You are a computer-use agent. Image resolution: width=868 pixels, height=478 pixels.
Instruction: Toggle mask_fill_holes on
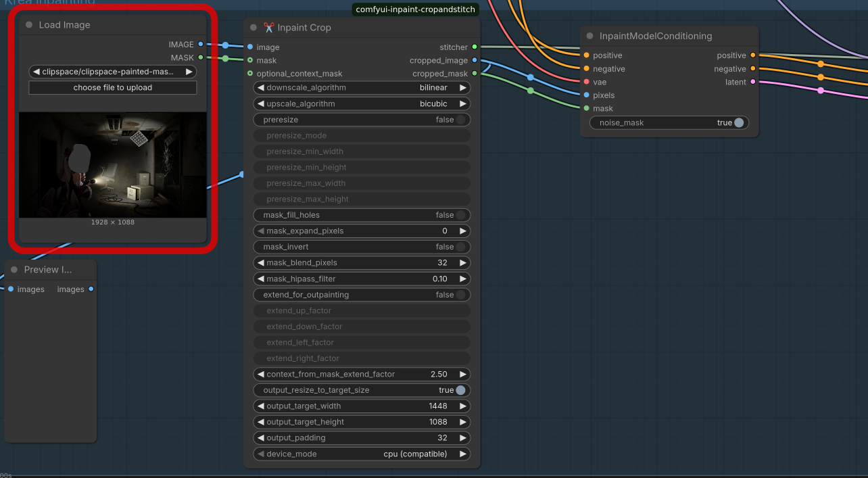(x=362, y=215)
